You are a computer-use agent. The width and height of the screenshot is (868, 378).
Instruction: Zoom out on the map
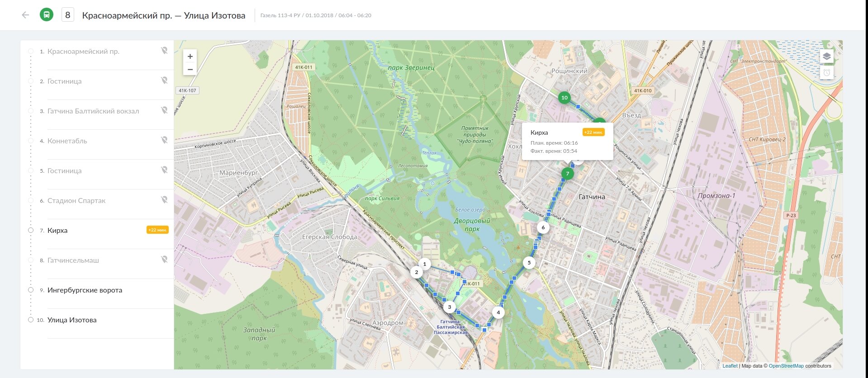[x=190, y=70]
